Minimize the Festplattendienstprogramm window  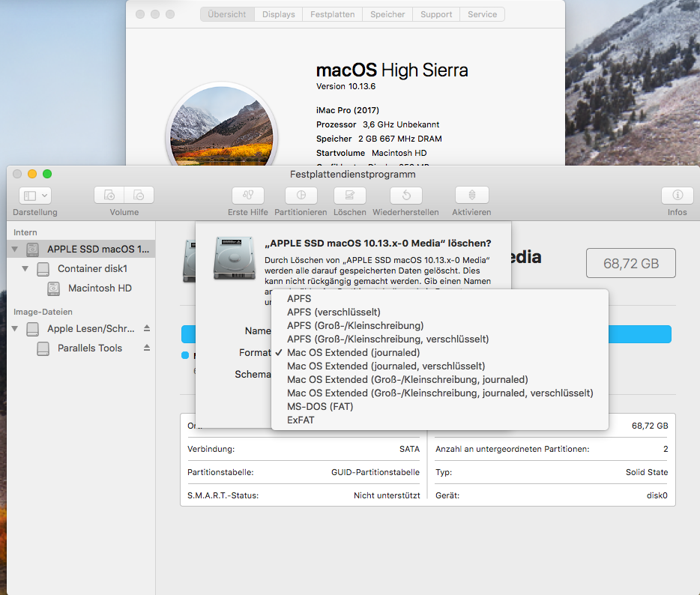[32, 174]
